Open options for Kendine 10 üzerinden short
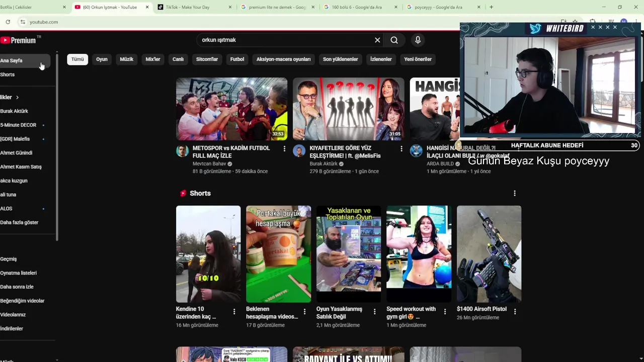This screenshot has height=362, width=644. coord(234,312)
